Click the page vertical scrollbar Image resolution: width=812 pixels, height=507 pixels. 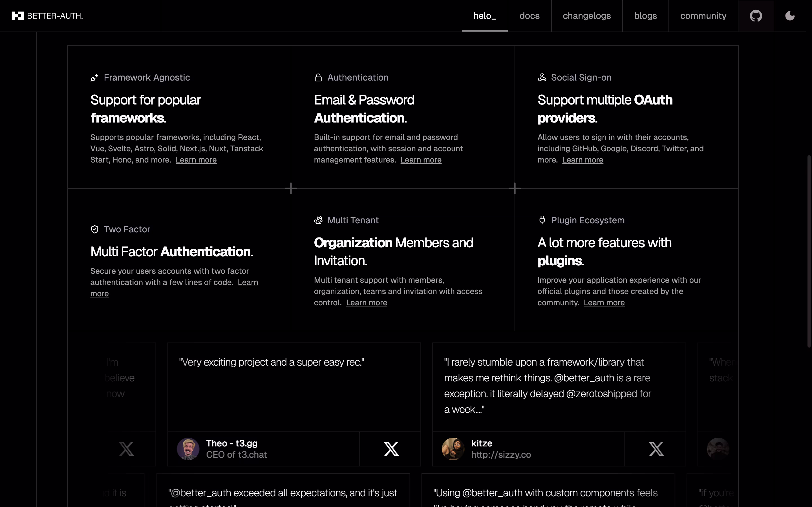coord(809,252)
